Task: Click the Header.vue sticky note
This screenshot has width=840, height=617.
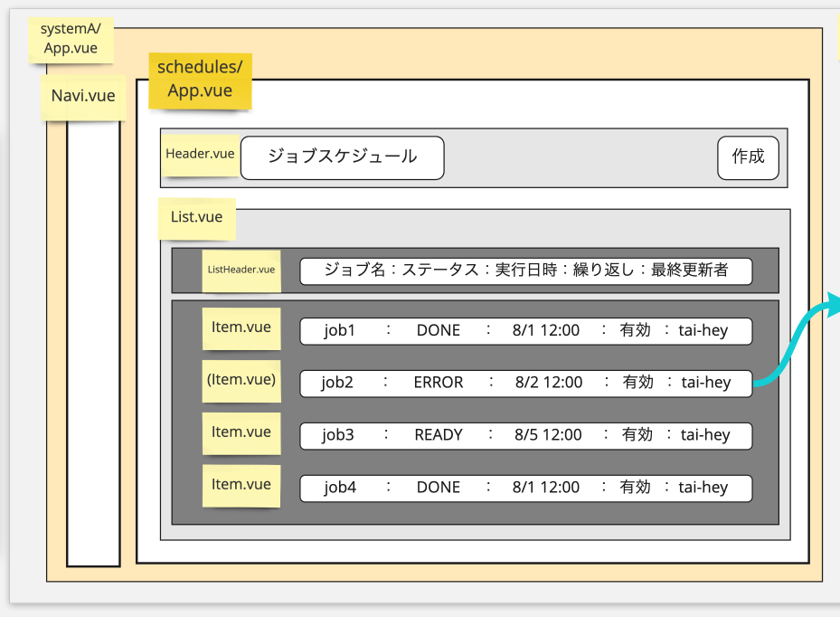Action: click(x=200, y=154)
